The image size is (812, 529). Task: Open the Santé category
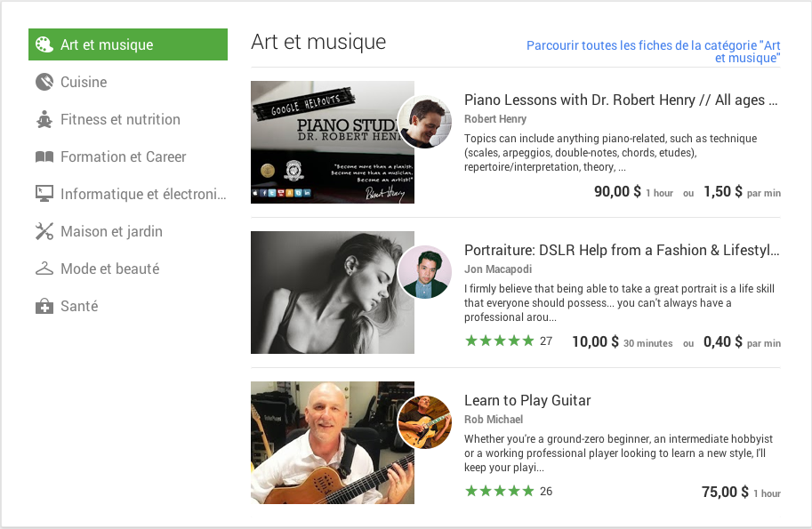tap(128, 306)
